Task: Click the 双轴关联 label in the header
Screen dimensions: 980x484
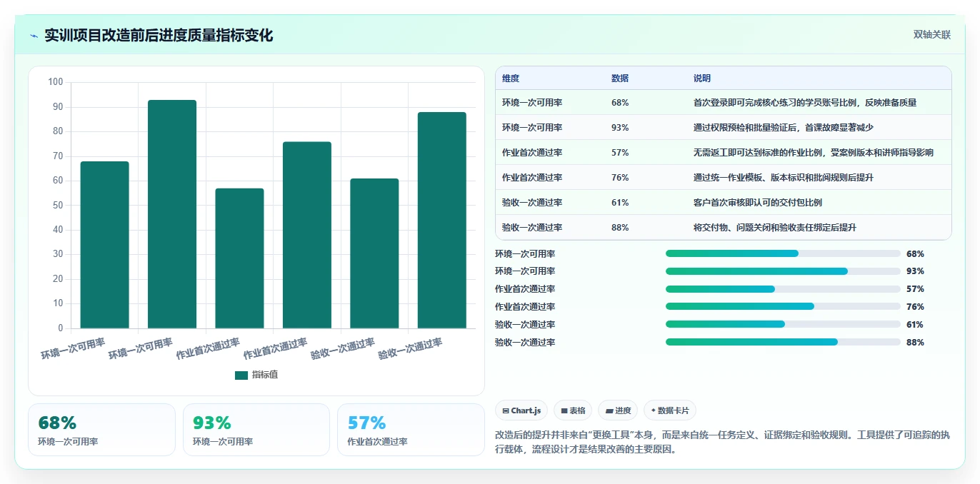Action: [x=932, y=34]
